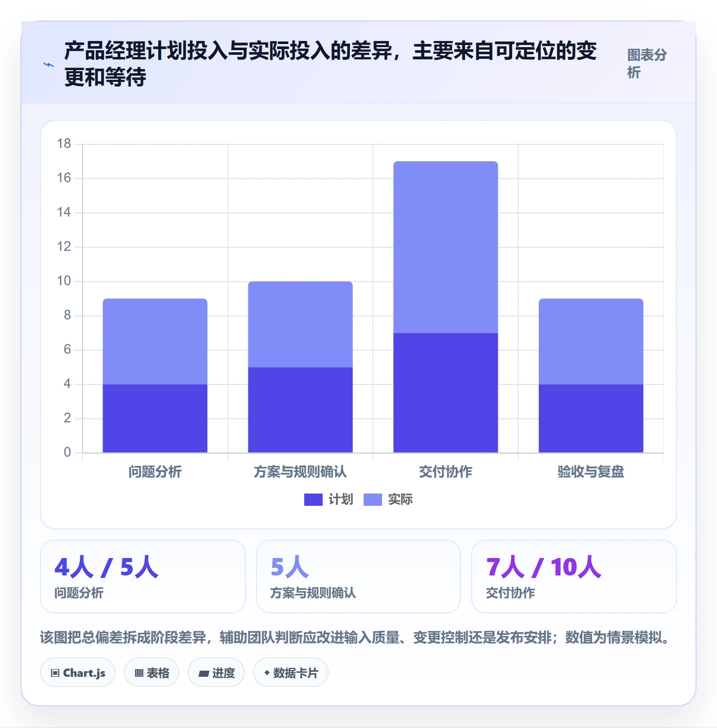Click the 方案与规则确认 x-axis label

coord(300,472)
